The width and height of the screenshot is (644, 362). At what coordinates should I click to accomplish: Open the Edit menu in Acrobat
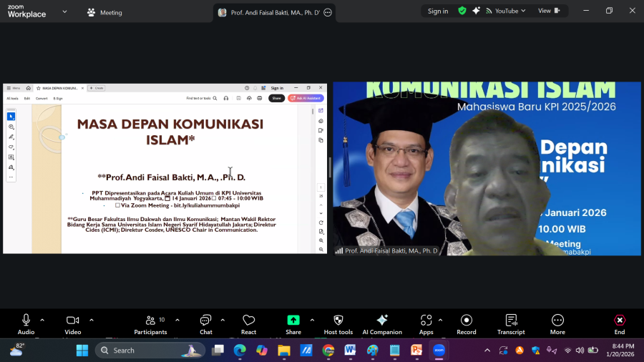coord(27,99)
